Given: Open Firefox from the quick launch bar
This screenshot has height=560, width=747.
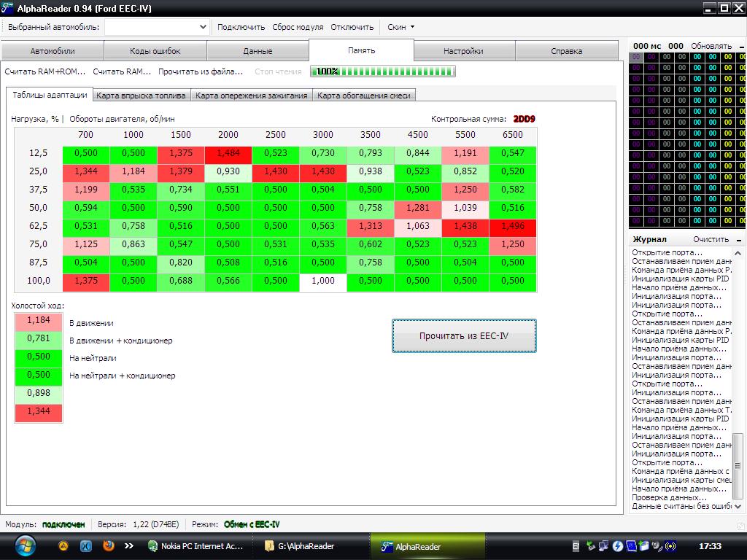Looking at the screenshot, I should 108,545.
